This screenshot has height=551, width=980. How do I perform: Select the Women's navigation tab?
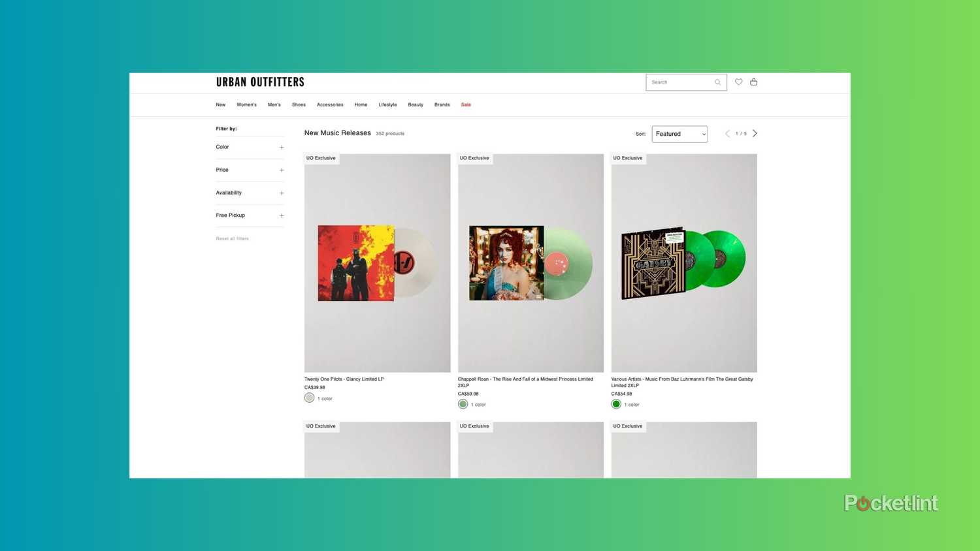[x=246, y=104]
